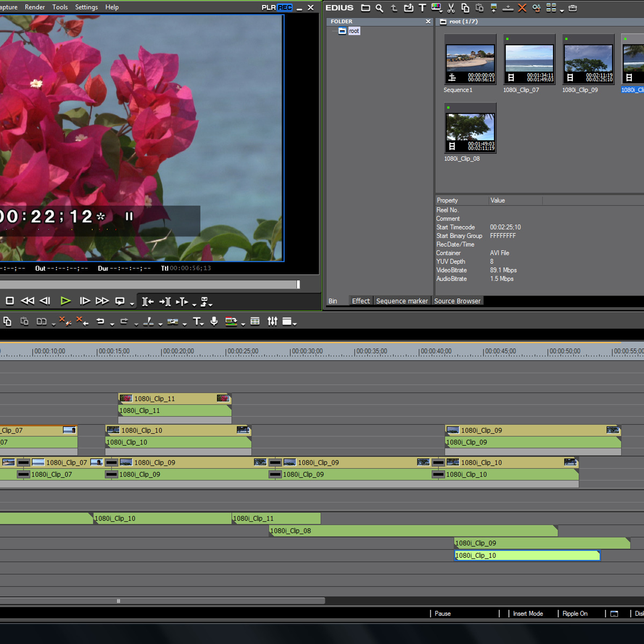Viewport: 644px width, 644px height.
Task: Click the timeline horizontal scrollbar
Action: pos(162,601)
